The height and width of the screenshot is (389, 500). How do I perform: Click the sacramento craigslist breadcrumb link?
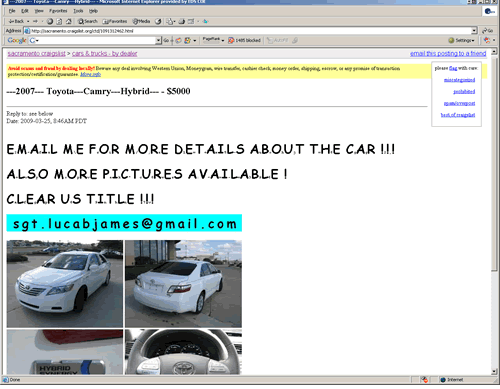37,54
